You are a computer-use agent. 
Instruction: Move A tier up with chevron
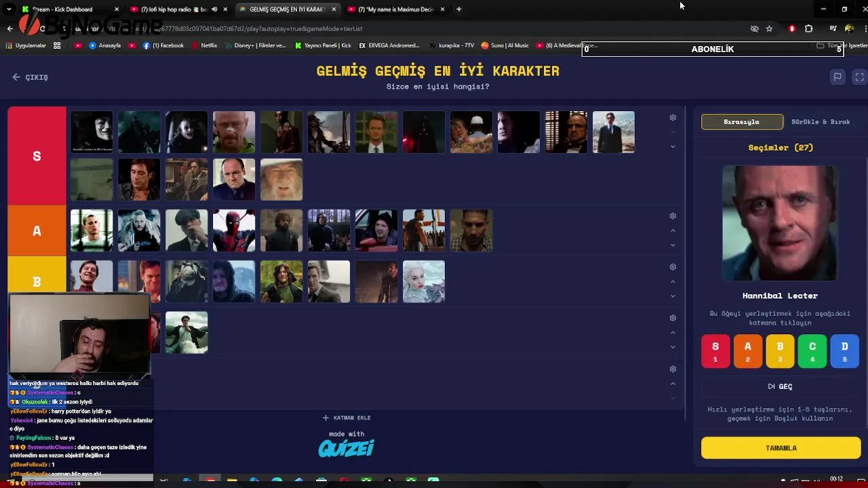[673, 230]
